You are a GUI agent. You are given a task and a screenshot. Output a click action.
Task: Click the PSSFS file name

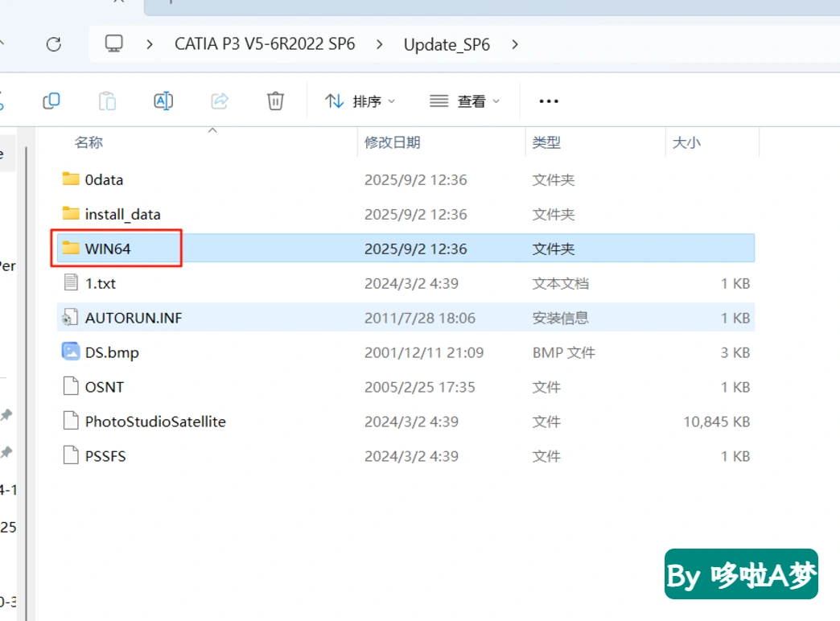click(105, 456)
